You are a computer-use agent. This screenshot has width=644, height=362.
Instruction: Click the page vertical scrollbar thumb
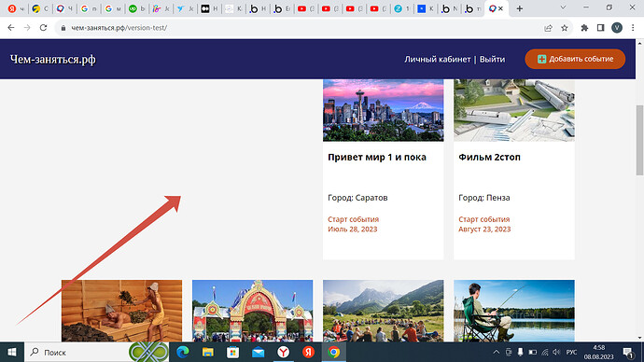(639, 140)
